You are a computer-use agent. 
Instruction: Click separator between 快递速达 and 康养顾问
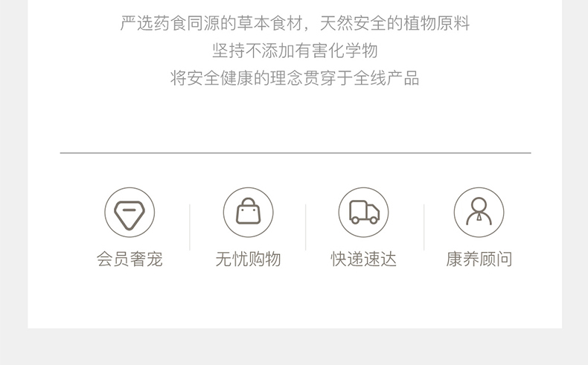click(x=424, y=227)
